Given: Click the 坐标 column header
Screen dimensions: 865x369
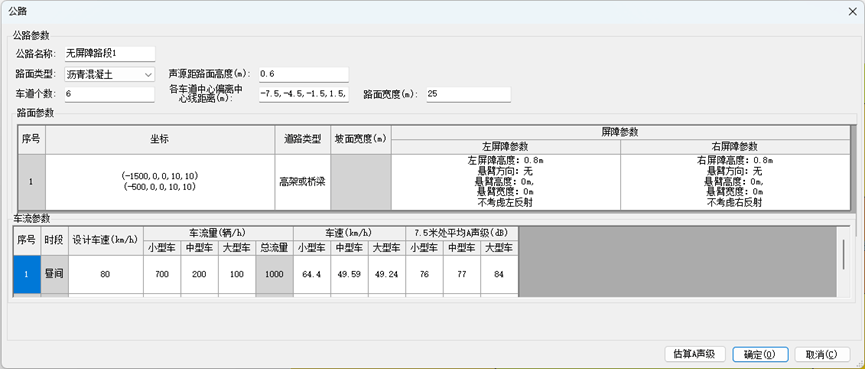Looking at the screenshot, I should click(x=160, y=140).
